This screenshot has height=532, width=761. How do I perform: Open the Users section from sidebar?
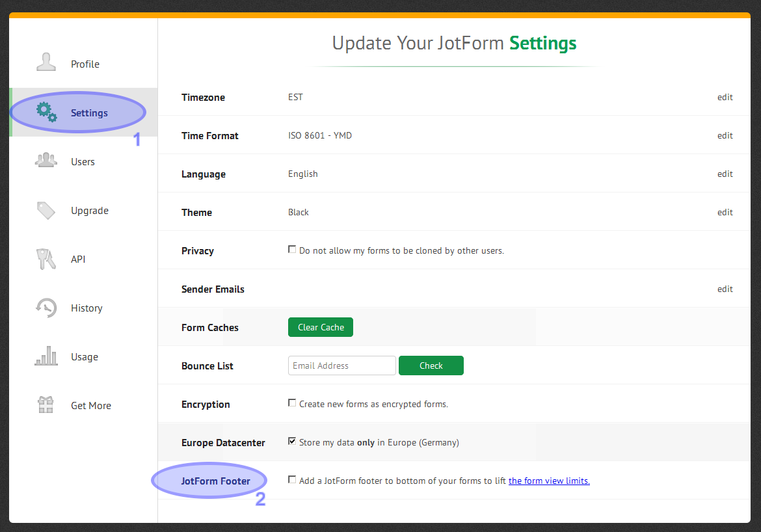coord(83,161)
